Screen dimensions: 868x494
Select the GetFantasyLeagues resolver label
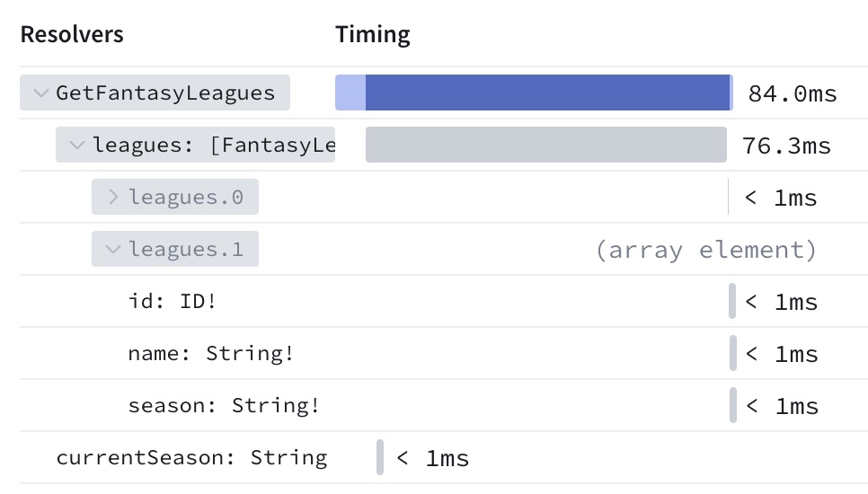tap(165, 93)
